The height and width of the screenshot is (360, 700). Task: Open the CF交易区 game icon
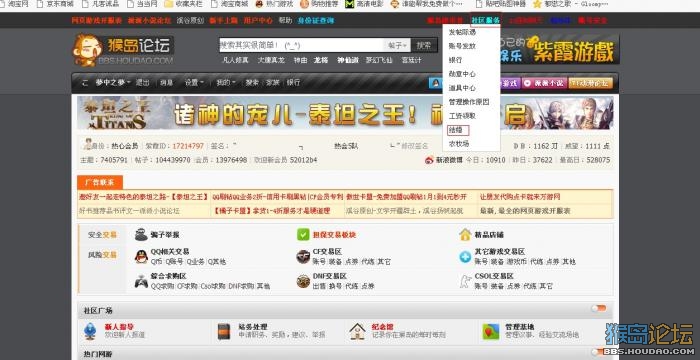[x=303, y=256]
